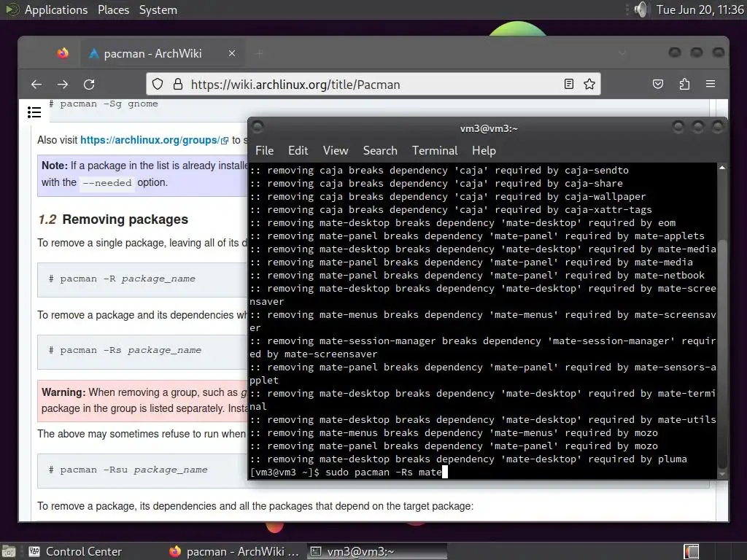Click the terminal title 'vm3@vm3:~'
Viewport: 747px width, 560px height.
pyautogui.click(x=489, y=128)
